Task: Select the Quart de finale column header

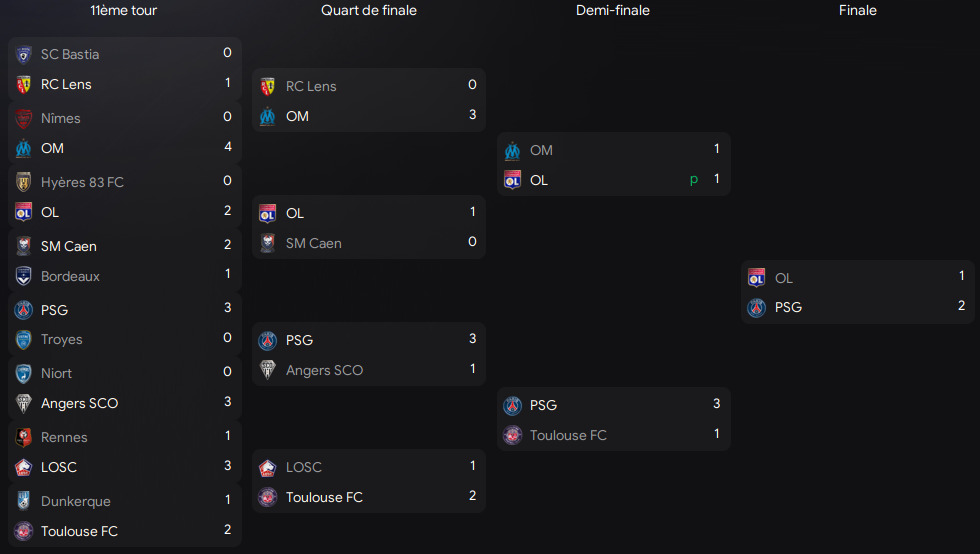Action: [369, 11]
